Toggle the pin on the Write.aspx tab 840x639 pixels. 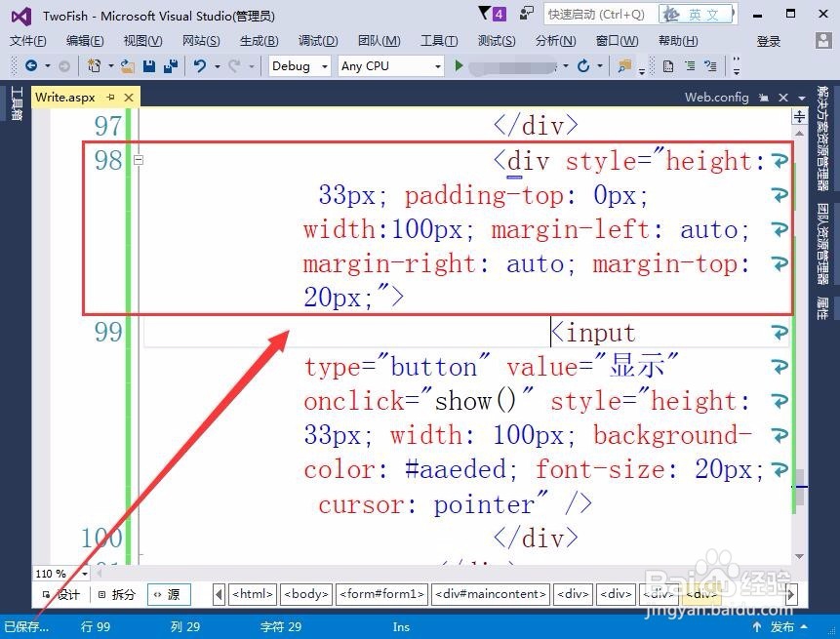[x=111, y=97]
